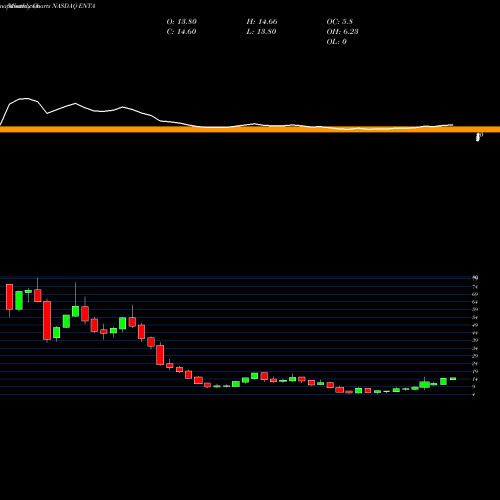Image resolution: width=500 pixels, height=500 pixels.
Task: Select the low value L: 13.80
Action: click(261, 32)
